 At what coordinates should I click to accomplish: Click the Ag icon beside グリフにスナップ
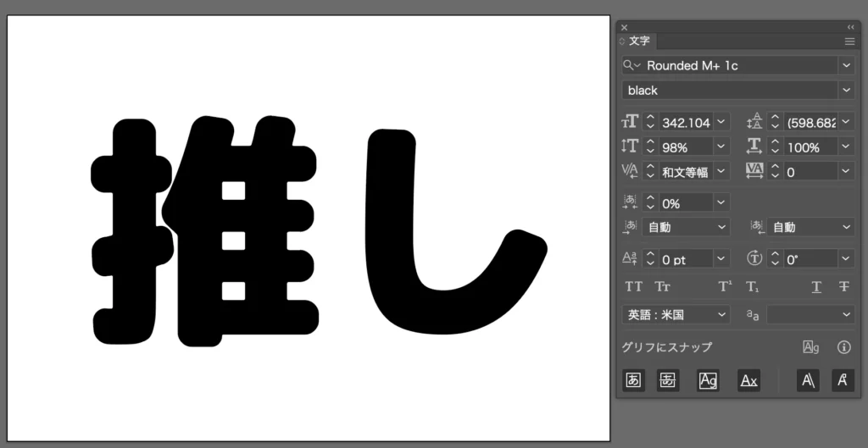point(810,347)
